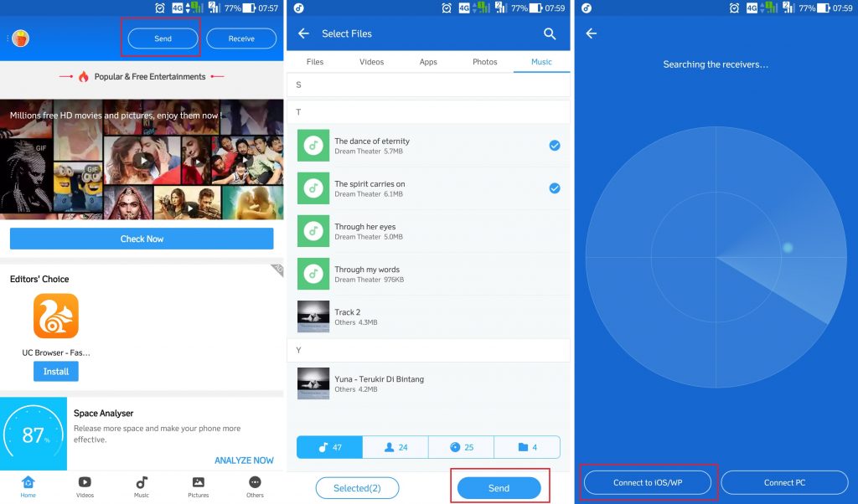Go back from Select Files screen
The width and height of the screenshot is (858, 504).
pos(303,33)
